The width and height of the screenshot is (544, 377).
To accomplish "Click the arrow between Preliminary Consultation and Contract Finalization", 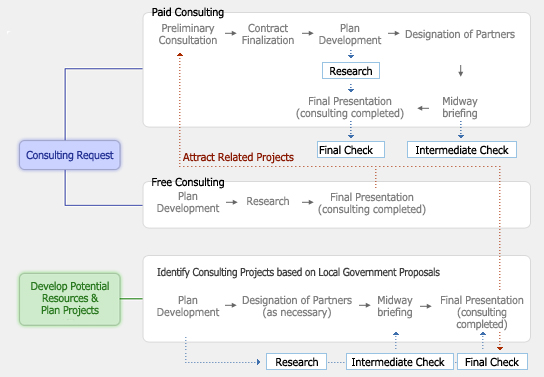I will (230, 33).
